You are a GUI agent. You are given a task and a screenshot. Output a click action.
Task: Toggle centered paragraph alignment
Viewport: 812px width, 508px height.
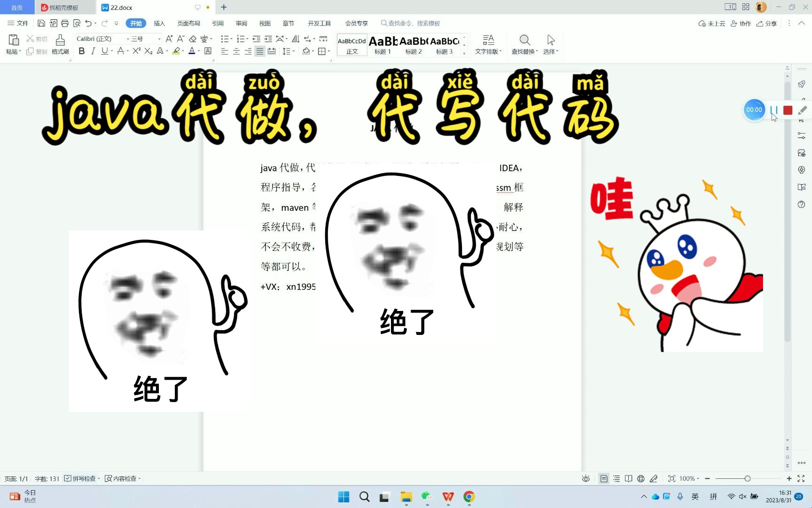click(x=236, y=51)
